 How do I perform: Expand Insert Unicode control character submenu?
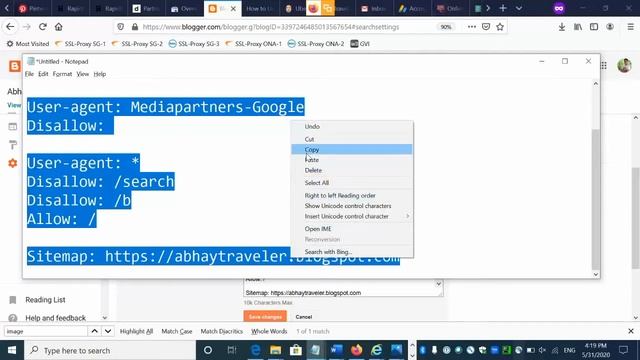point(352,216)
